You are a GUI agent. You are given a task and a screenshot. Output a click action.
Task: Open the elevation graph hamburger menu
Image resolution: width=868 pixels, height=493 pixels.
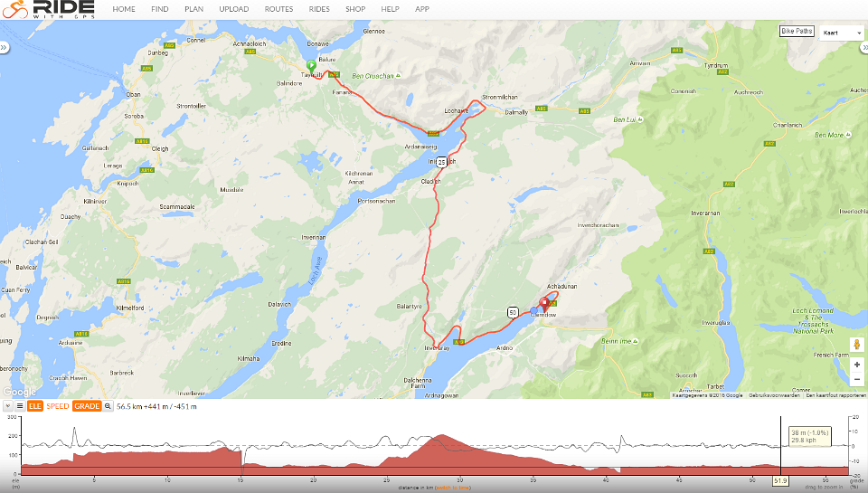20,406
